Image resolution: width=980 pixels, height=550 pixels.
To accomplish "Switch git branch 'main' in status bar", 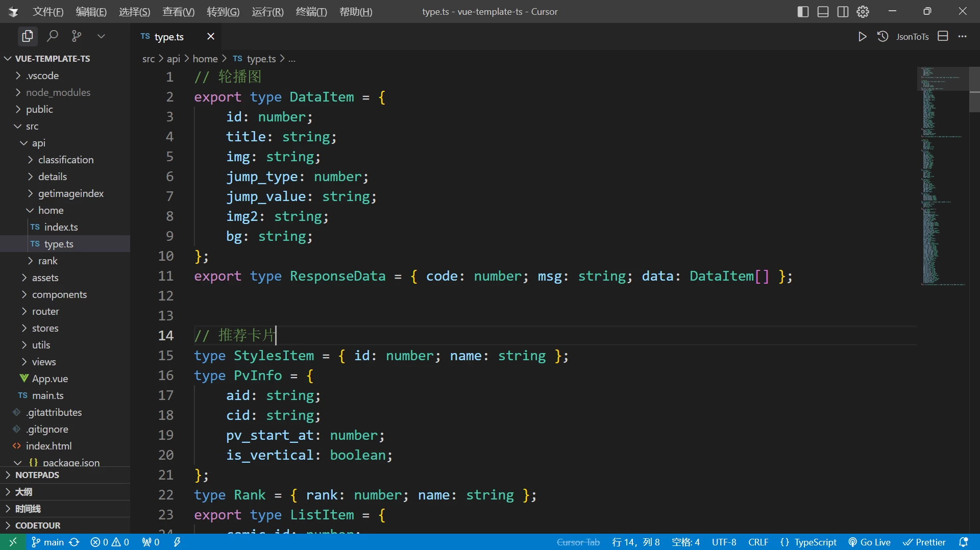I will pos(47,542).
